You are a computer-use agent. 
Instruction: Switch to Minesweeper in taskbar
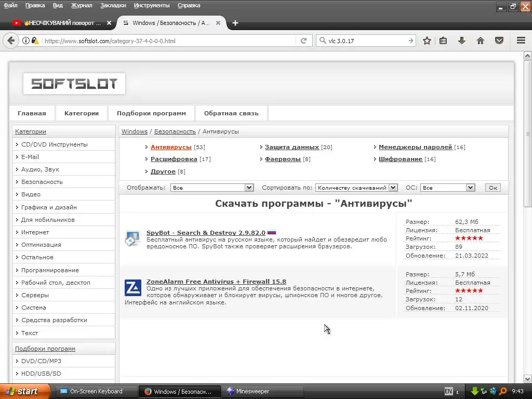[x=262, y=392]
